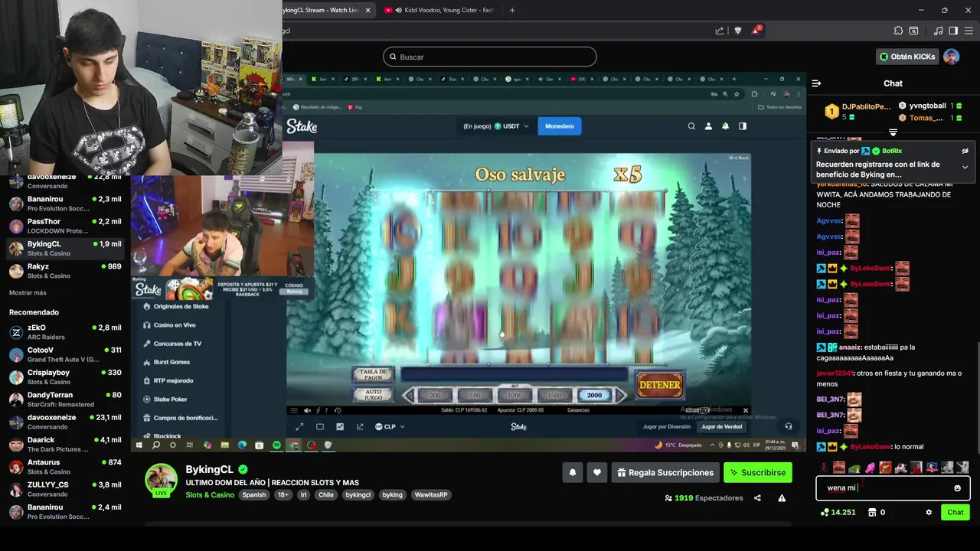
Task: Click the left bet arrow
Action: 409,395
